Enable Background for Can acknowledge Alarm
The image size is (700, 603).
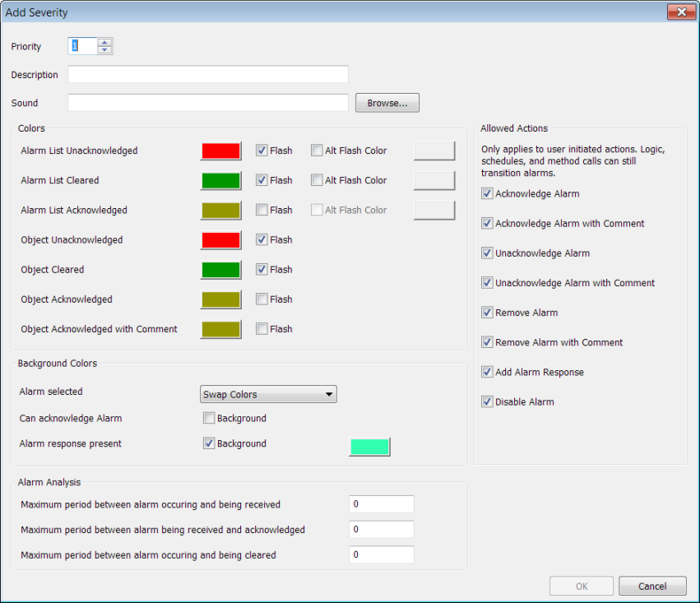209,419
